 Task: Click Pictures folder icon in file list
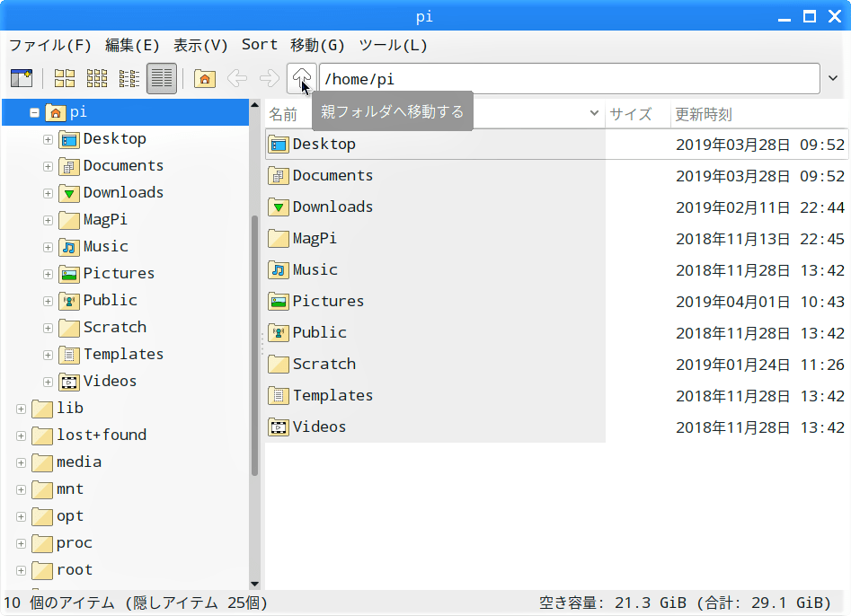(x=279, y=302)
